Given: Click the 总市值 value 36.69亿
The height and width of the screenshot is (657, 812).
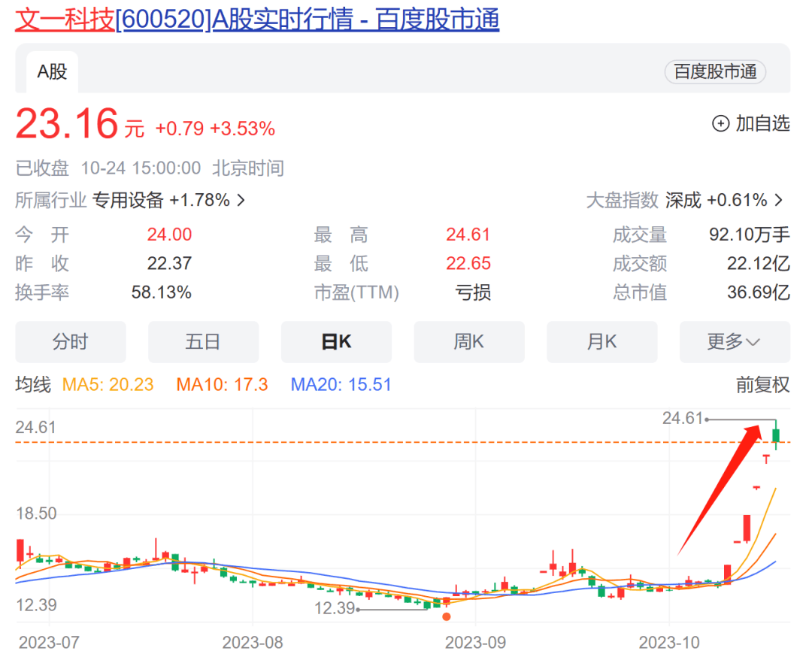Looking at the screenshot, I should coord(758,292).
